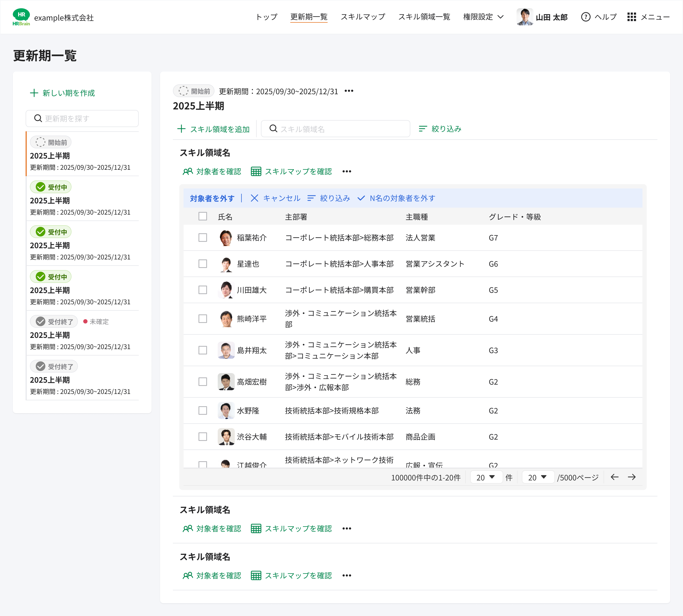Check the box for 熊崎洋平
The width and height of the screenshot is (683, 616).
click(203, 319)
